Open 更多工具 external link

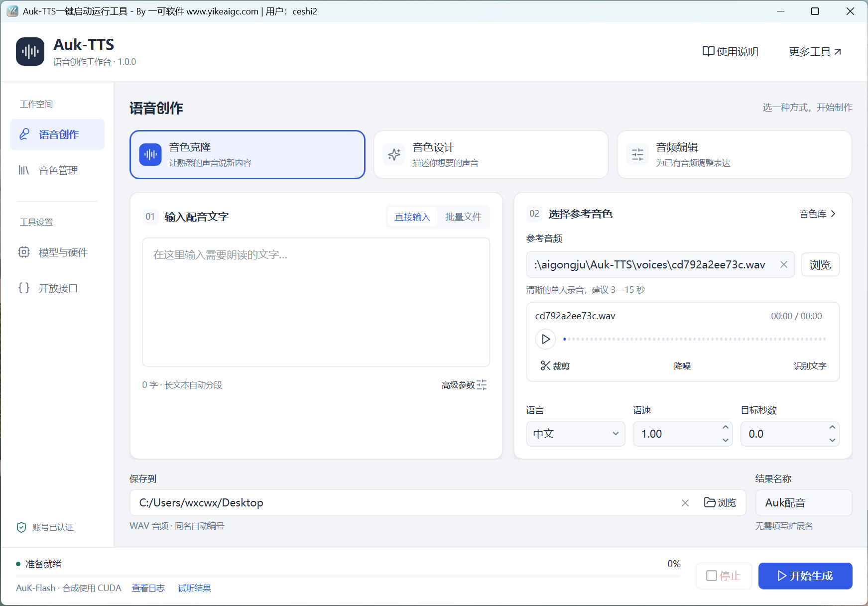815,51
